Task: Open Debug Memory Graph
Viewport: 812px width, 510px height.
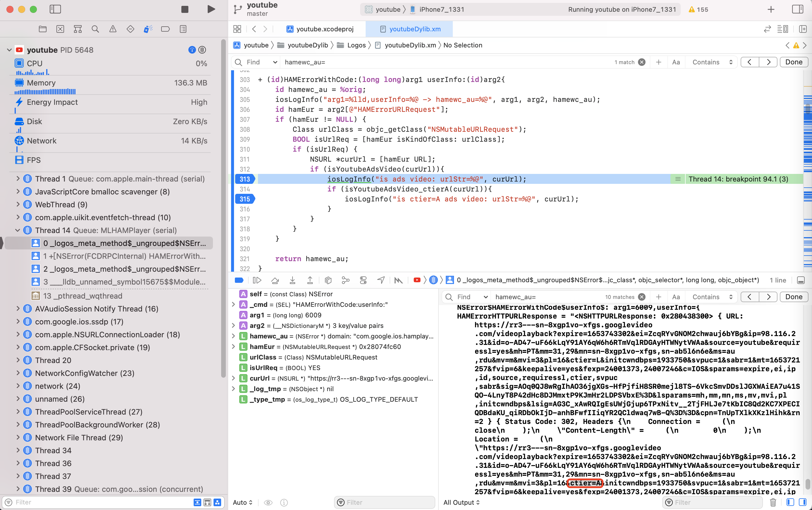Action: [x=346, y=280]
